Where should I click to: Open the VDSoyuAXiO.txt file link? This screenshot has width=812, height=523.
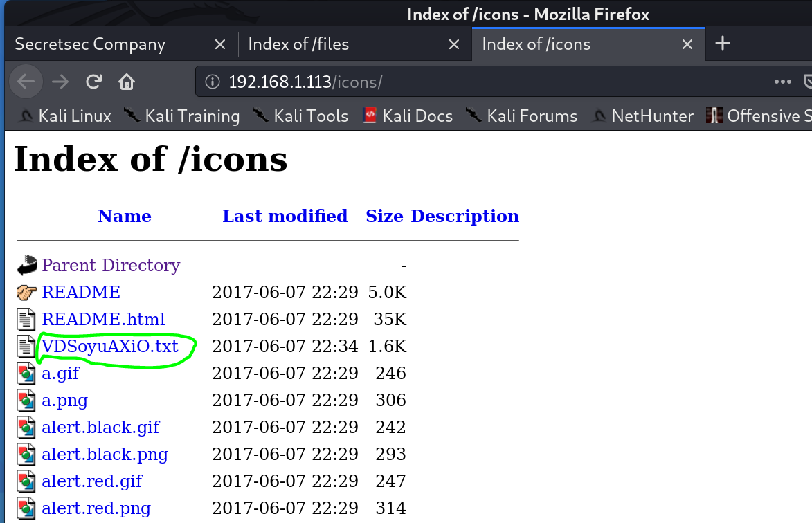pos(110,346)
